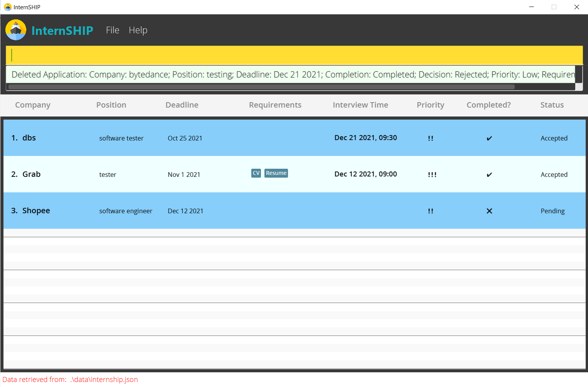
Task: Click the Nov 1 2021 deadline
Action: [x=184, y=175]
